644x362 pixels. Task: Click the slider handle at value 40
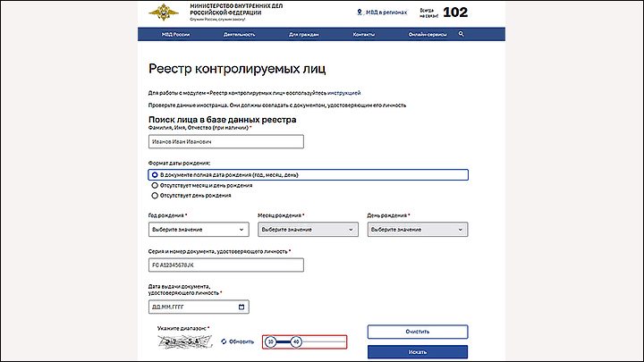tap(296, 341)
